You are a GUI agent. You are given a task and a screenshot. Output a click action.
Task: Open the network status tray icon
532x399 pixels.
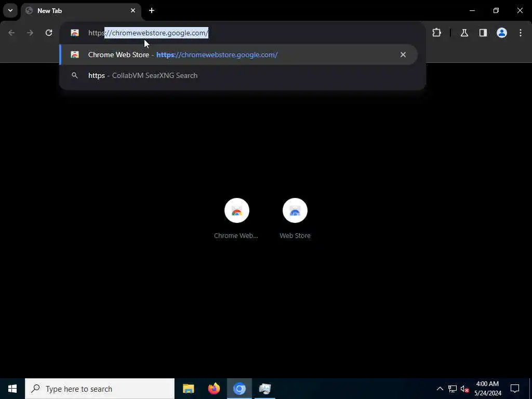pyautogui.click(x=453, y=389)
